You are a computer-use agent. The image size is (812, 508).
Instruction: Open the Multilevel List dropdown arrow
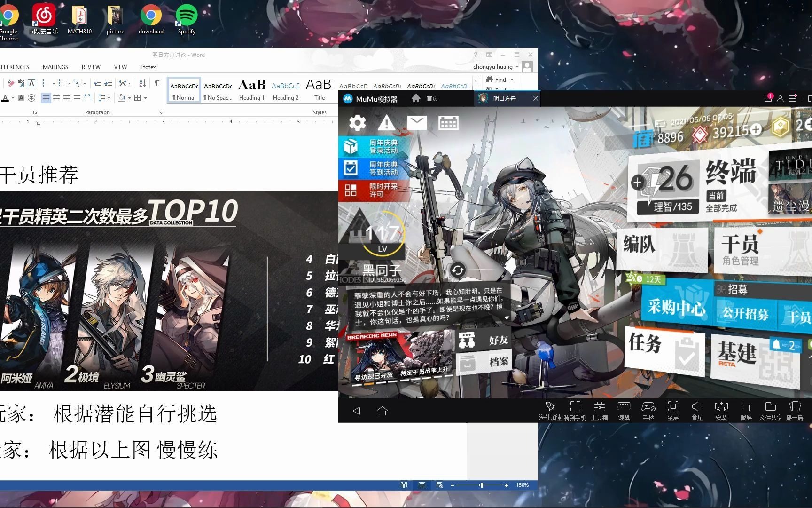pyautogui.click(x=85, y=84)
